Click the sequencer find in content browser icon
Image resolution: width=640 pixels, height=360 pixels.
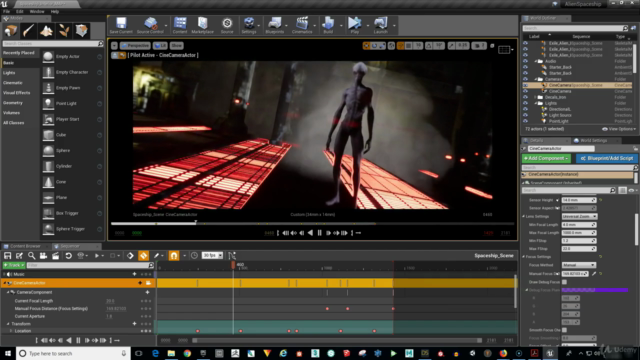31,256
